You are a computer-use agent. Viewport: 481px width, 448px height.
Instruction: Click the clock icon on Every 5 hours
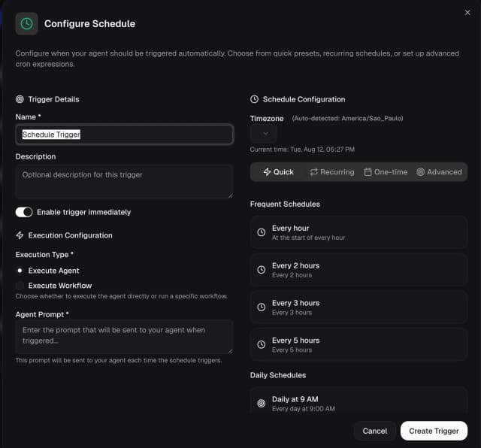(261, 344)
